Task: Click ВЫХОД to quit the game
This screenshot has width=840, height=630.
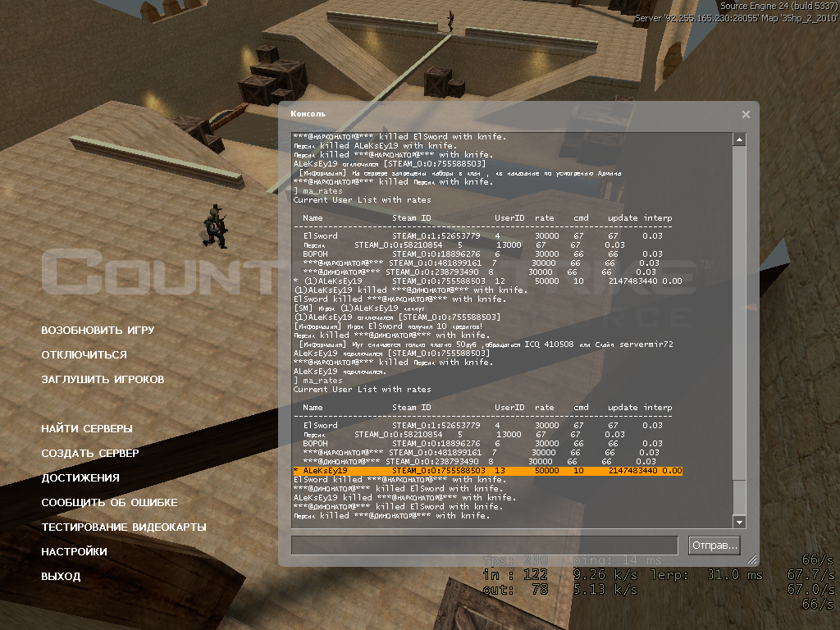Action: pyautogui.click(x=61, y=577)
